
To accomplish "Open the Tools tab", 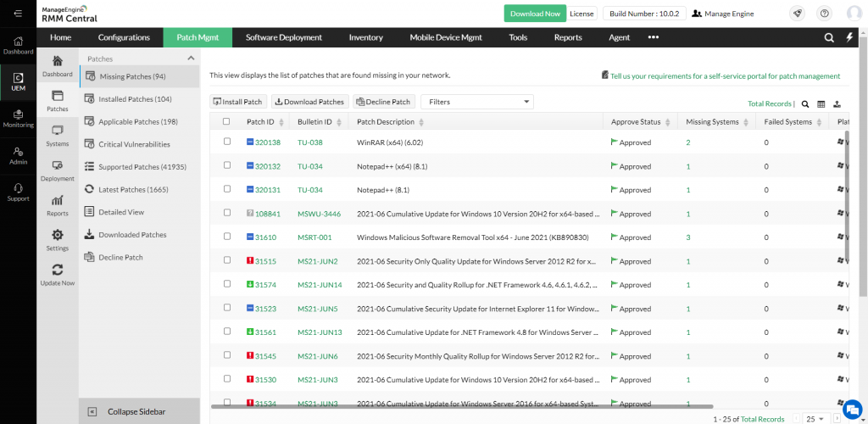I will click(x=518, y=37).
